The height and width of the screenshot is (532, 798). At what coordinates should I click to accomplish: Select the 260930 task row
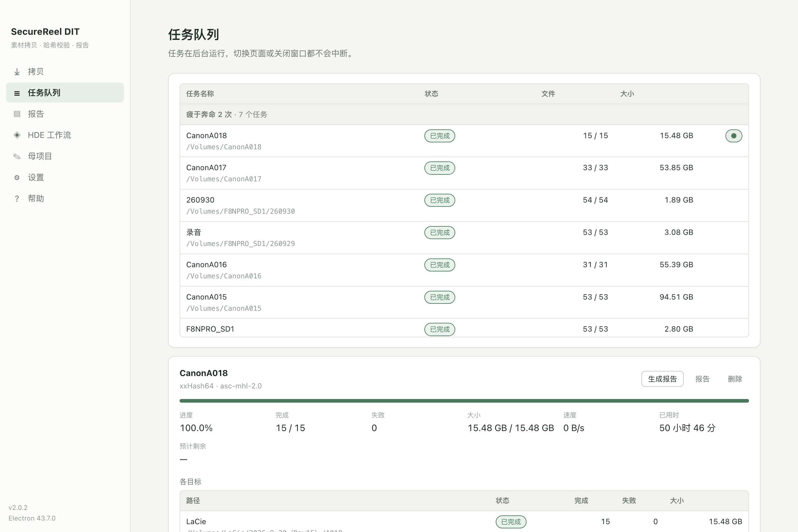coord(464,205)
